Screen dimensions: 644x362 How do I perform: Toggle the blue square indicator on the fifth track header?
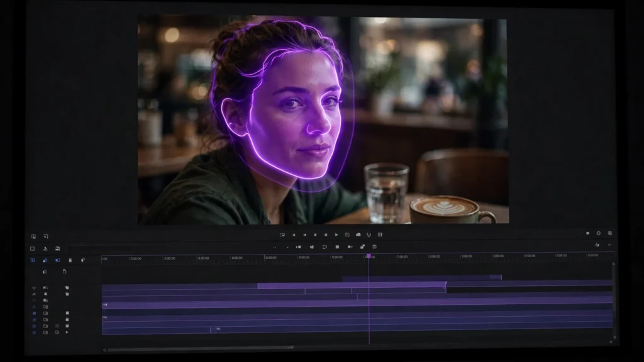[34, 313]
